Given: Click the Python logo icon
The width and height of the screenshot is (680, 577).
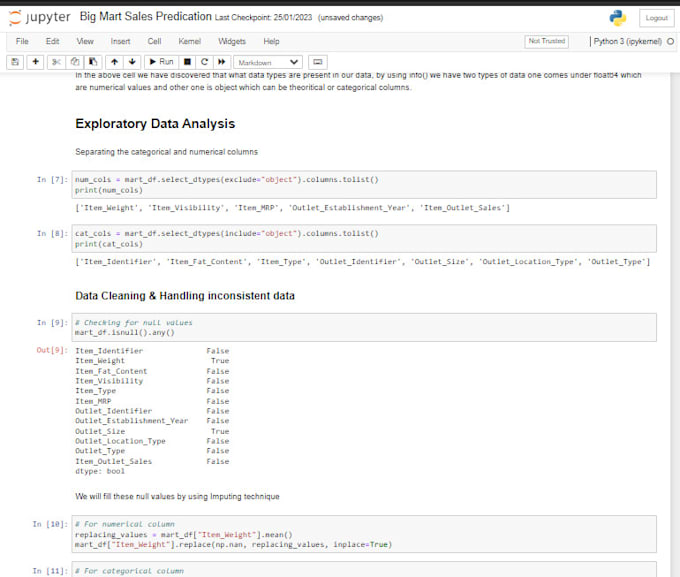Looking at the screenshot, I should 618,18.
